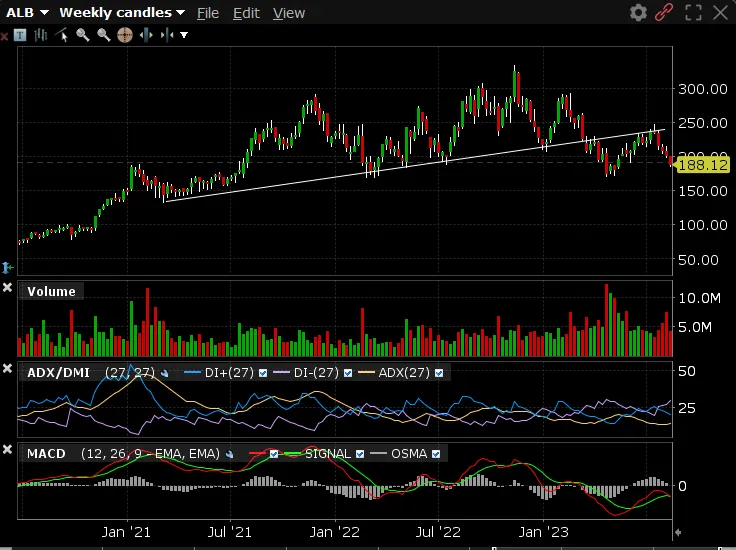
Task: Click the 5.0M volume axis label
Action: coord(695,327)
